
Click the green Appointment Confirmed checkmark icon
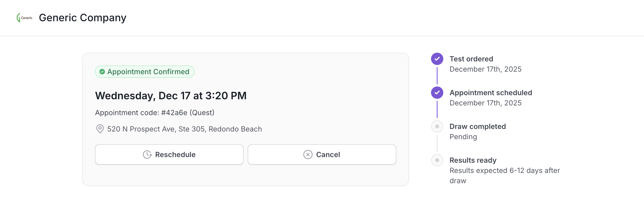102,72
